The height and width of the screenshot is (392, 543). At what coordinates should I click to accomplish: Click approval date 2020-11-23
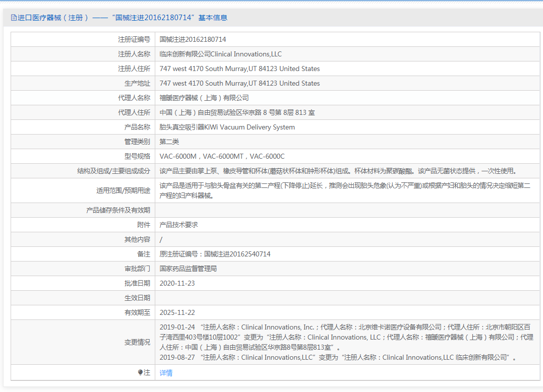pyautogui.click(x=177, y=283)
